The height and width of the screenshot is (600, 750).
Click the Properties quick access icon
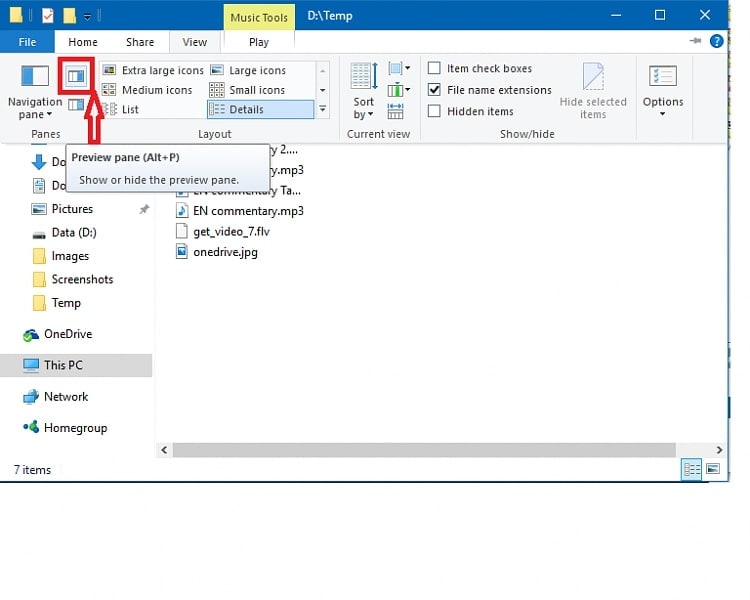coord(47,15)
